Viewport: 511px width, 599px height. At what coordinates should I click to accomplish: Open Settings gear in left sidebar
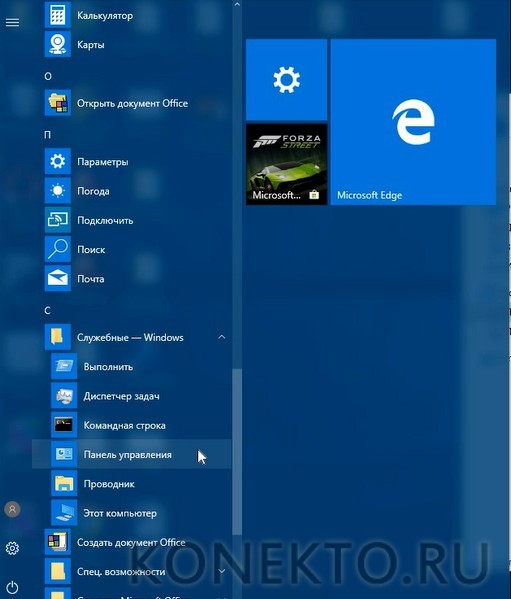12,548
